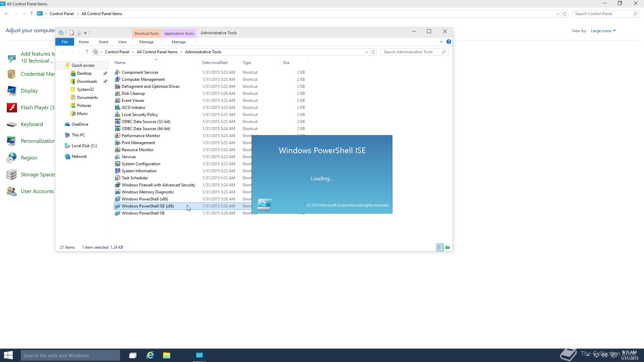Click the Search Administrative Tools field

click(x=414, y=52)
